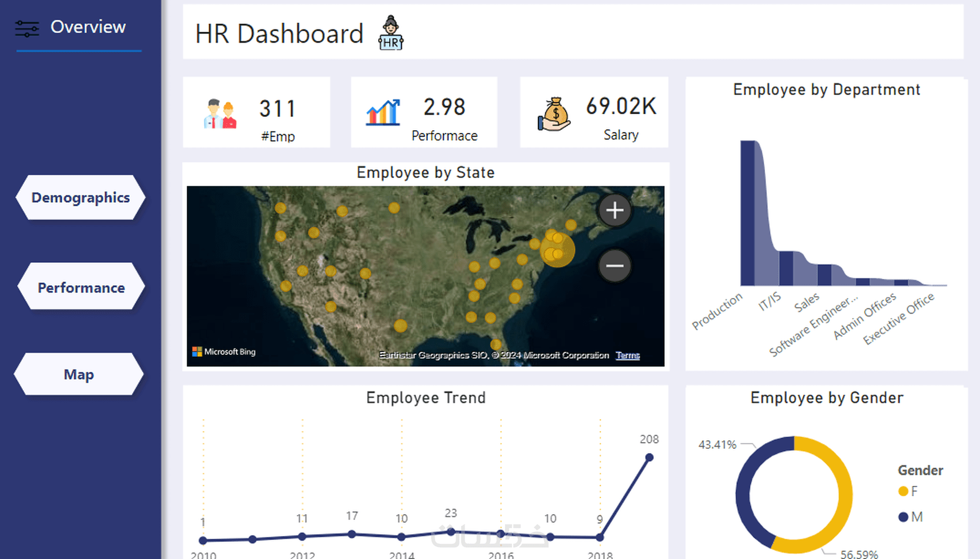
Task: Go to the Map page
Action: [79, 374]
